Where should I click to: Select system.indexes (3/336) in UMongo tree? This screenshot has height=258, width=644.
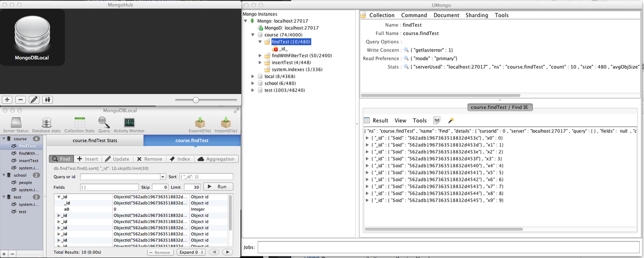pyautogui.click(x=297, y=69)
